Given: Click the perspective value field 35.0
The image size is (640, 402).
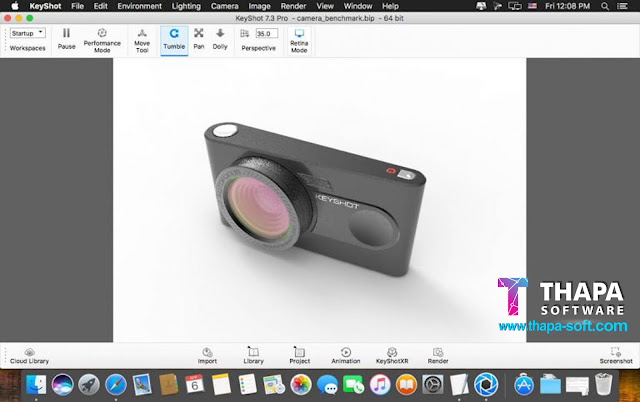Looking at the screenshot, I should point(267,33).
